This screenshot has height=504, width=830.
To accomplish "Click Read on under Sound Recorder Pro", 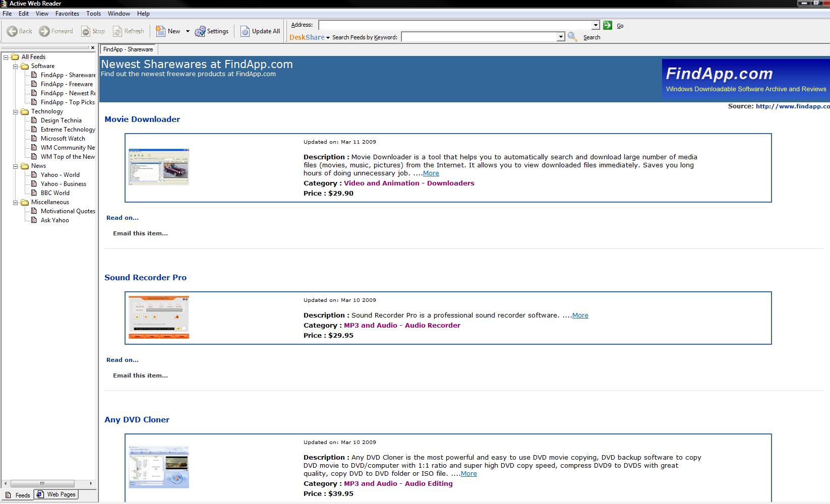I will pos(123,360).
